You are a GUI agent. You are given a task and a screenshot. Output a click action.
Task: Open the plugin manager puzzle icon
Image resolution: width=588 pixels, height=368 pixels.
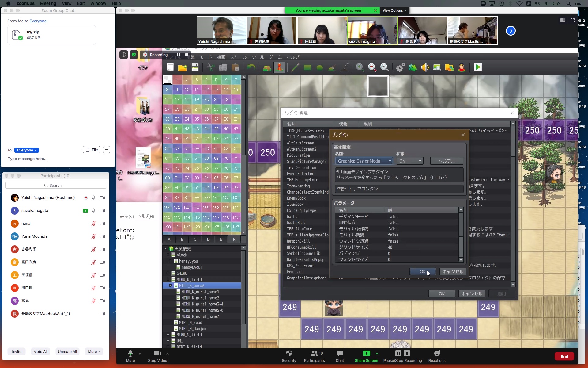pos(413,67)
